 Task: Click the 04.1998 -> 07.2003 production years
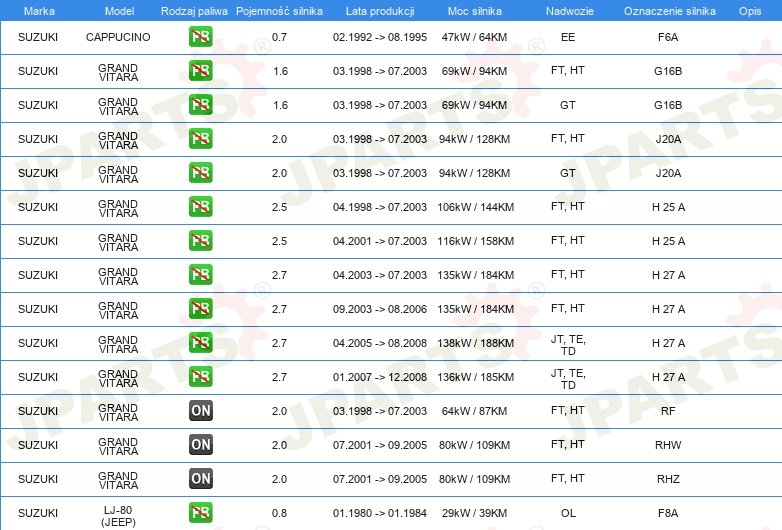(380, 207)
